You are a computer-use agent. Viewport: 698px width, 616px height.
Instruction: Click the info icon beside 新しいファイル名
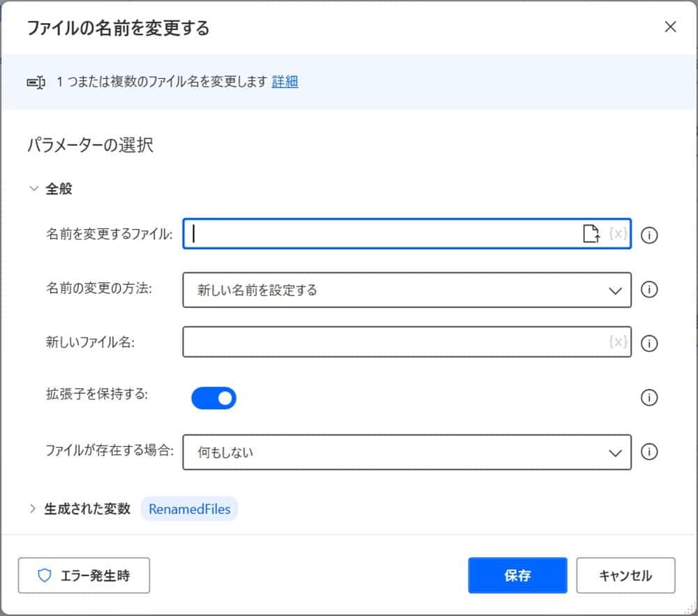[x=649, y=343]
